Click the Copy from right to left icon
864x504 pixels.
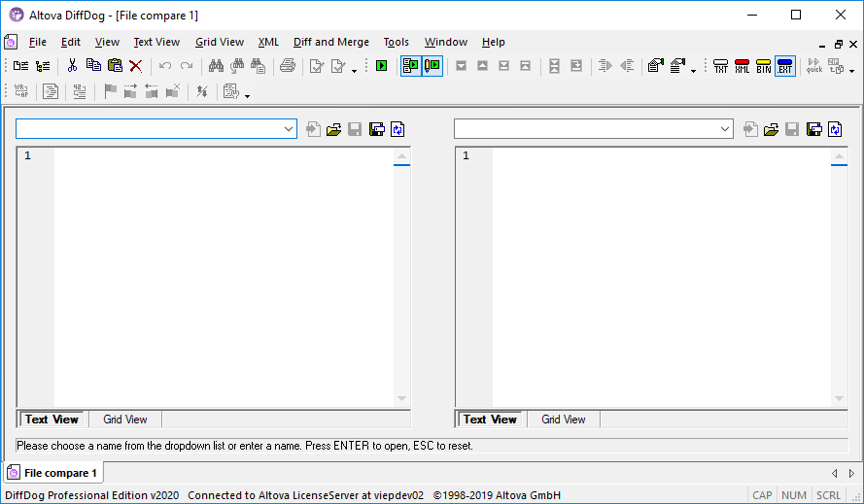(627, 66)
